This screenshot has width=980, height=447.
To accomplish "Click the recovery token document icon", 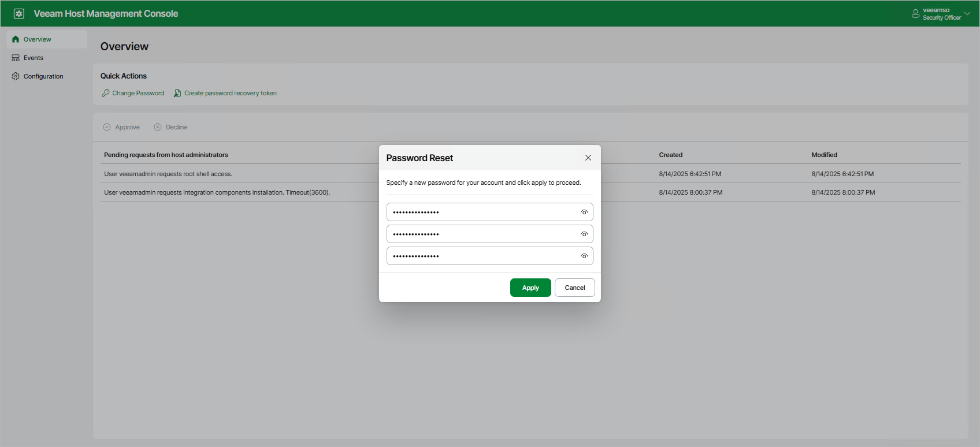I will (177, 93).
